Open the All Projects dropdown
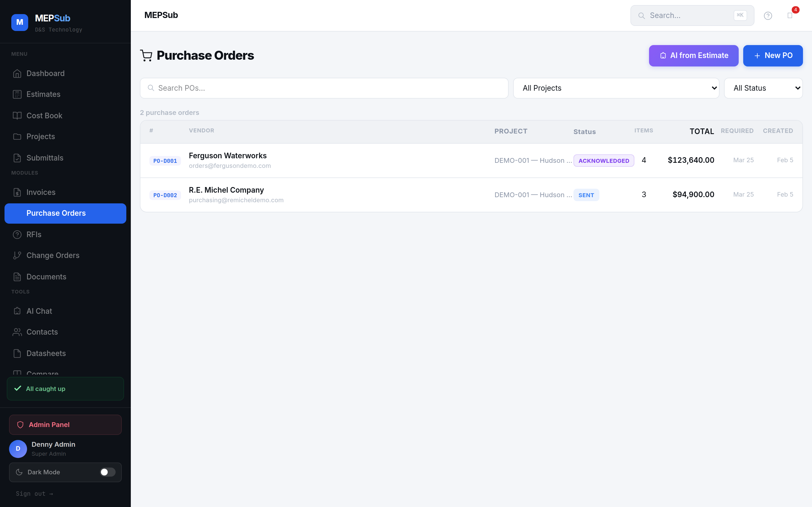 [616, 88]
